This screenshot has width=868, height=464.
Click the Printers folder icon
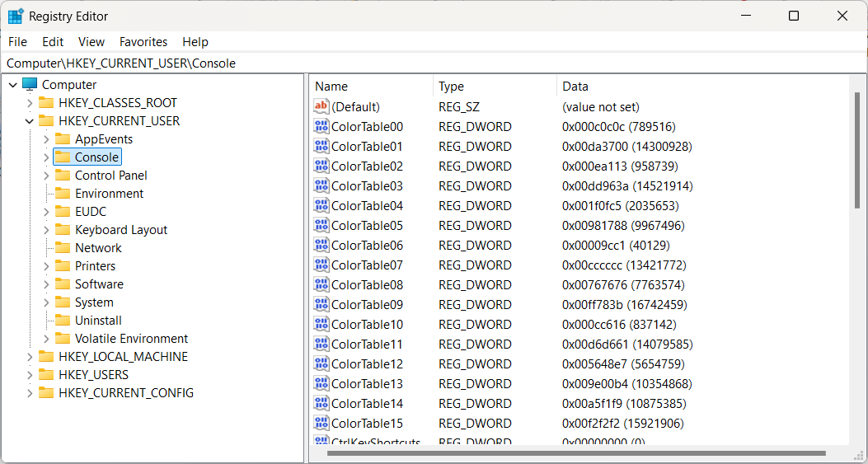(63, 265)
